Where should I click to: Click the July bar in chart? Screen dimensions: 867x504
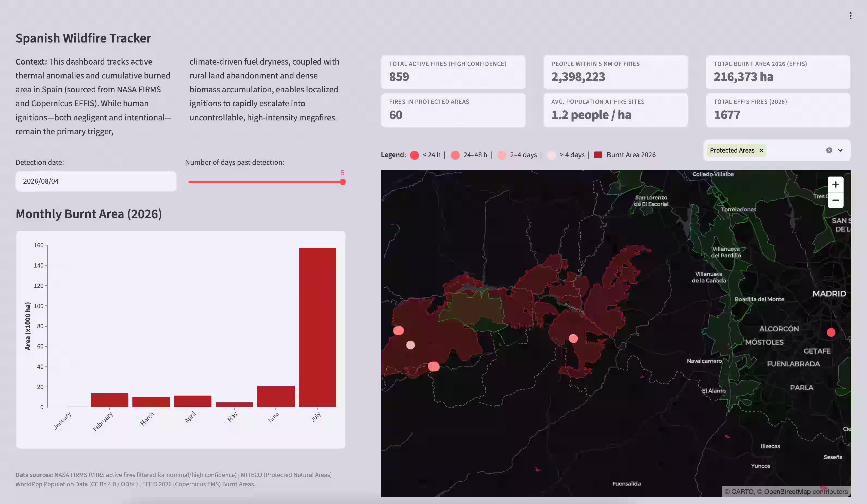[x=317, y=327]
